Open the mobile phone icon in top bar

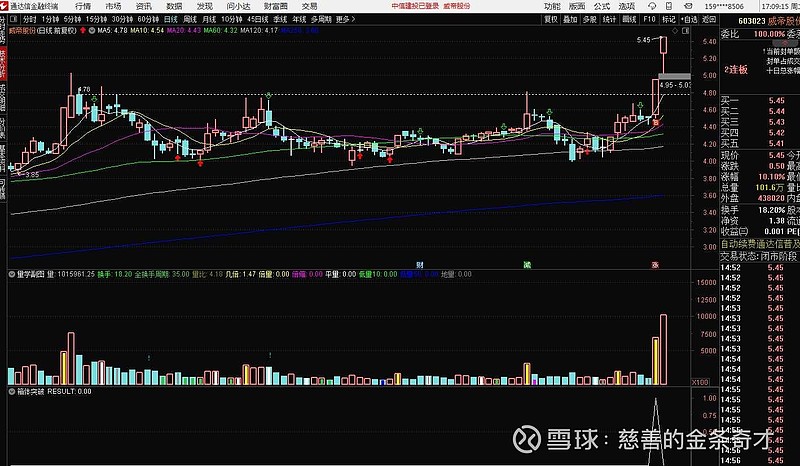pos(669,6)
